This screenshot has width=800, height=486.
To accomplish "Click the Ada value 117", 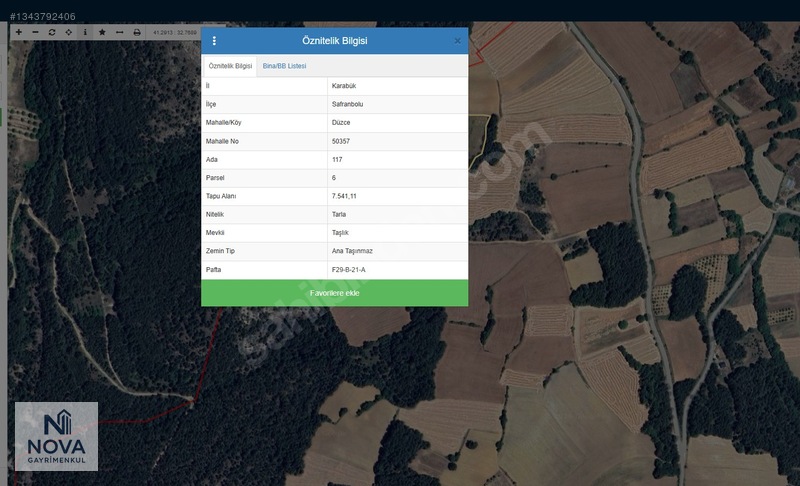I will pyautogui.click(x=337, y=160).
